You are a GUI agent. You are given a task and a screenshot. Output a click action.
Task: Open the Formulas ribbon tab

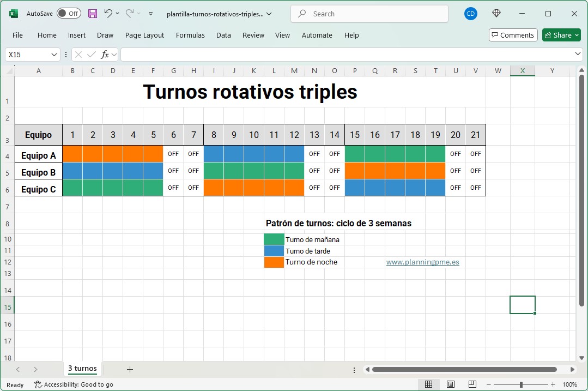point(190,35)
